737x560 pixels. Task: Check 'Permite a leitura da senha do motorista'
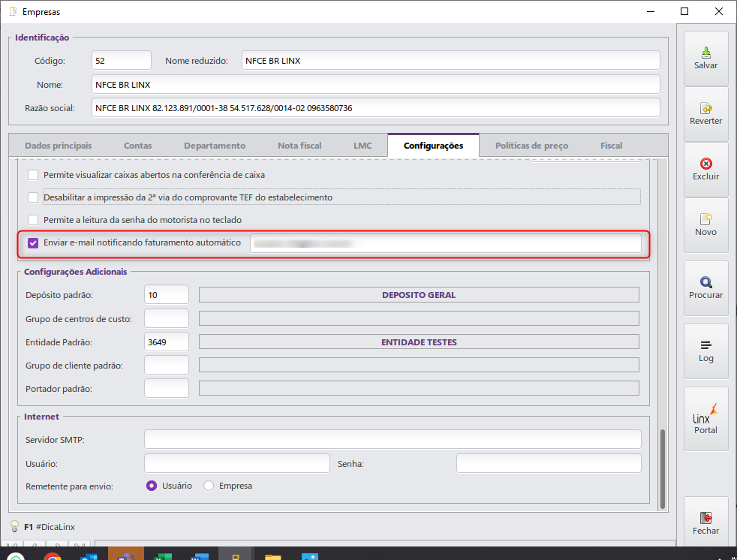pos(33,220)
